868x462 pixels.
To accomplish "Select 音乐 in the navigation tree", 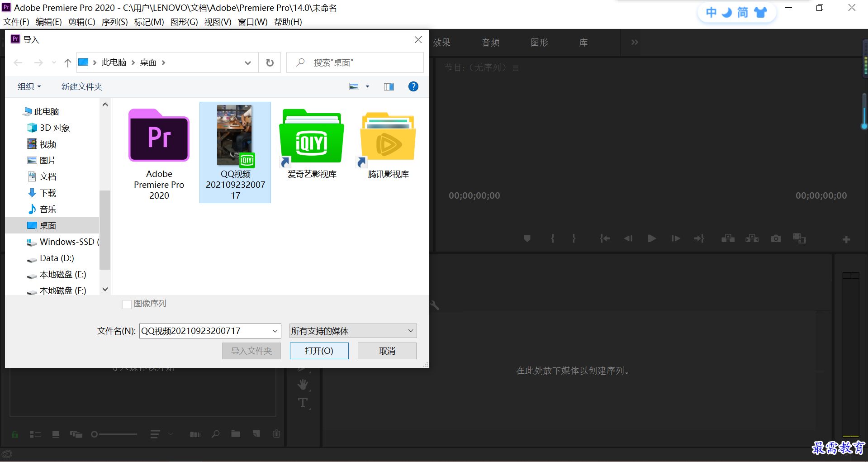I will [x=42, y=209].
